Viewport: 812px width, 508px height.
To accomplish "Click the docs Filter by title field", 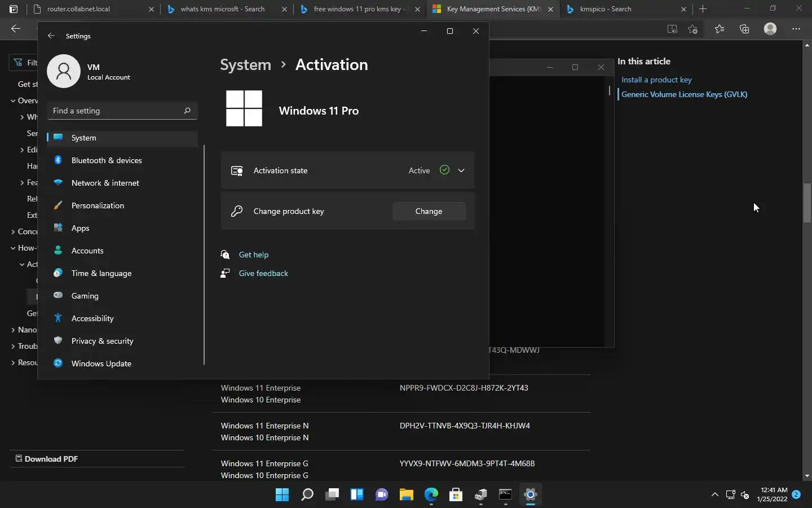I will point(24,63).
